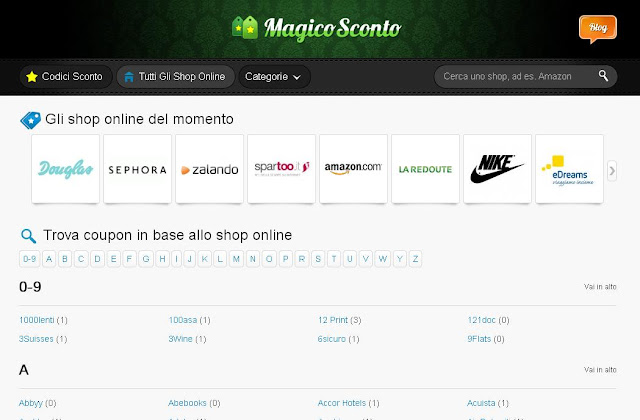Jump to letter T shops
The width and height of the screenshot is (640, 420).
coord(334,259)
